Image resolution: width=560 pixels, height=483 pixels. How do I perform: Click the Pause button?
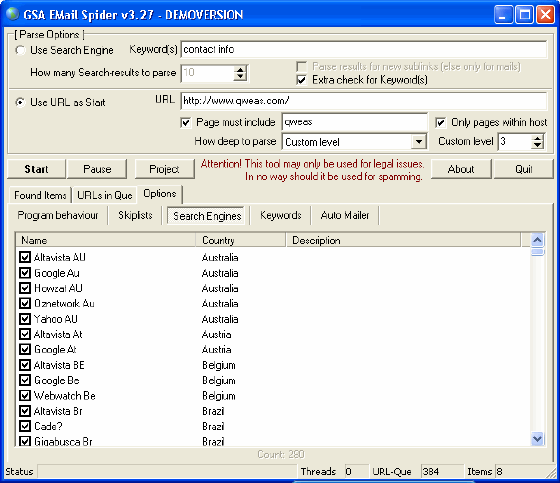pyautogui.click(x=97, y=169)
